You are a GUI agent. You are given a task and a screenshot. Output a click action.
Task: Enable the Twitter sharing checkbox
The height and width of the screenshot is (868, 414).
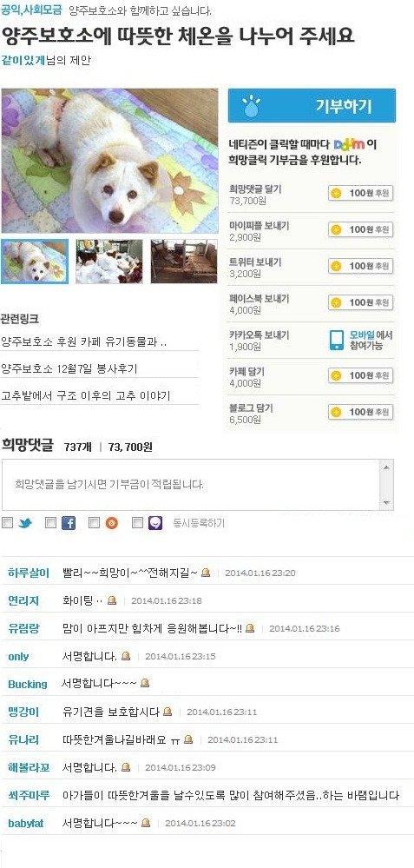pyautogui.click(x=7, y=522)
